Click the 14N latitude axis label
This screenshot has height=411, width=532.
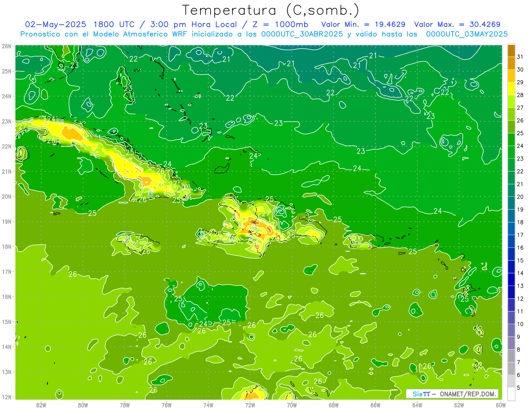pos(6,347)
